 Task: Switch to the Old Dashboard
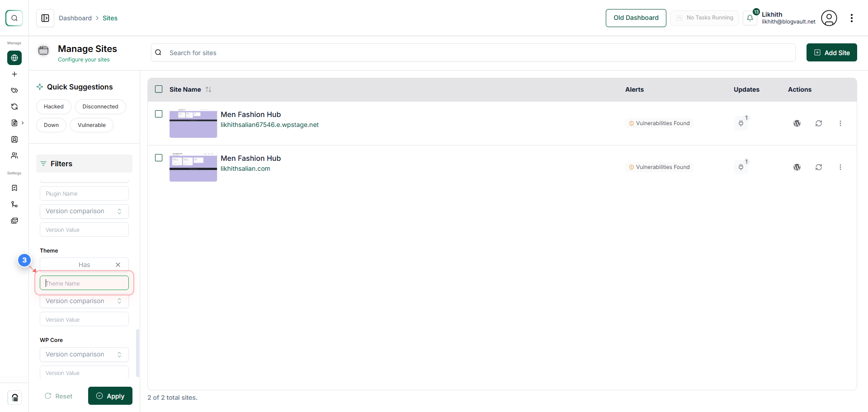click(x=636, y=18)
